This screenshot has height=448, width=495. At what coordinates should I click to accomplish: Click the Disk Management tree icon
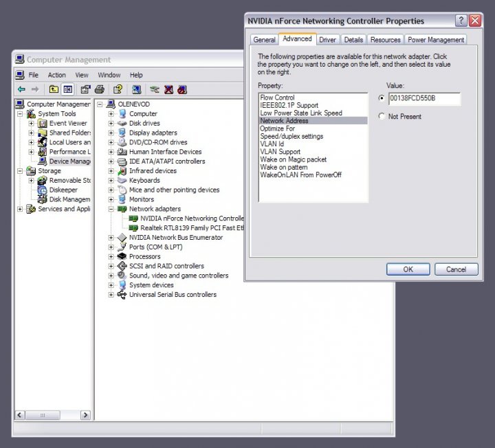point(43,199)
